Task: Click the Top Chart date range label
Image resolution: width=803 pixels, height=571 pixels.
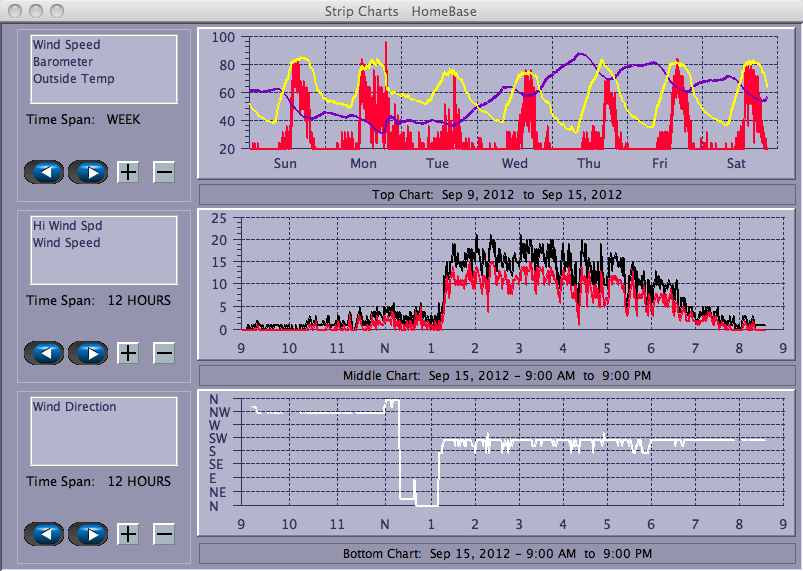Action: pyautogui.click(x=496, y=194)
